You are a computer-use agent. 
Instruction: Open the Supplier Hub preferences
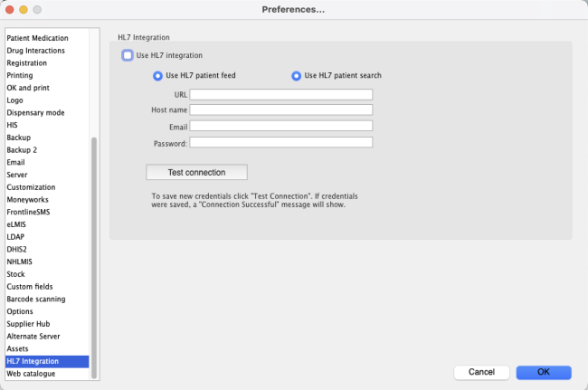click(30, 324)
